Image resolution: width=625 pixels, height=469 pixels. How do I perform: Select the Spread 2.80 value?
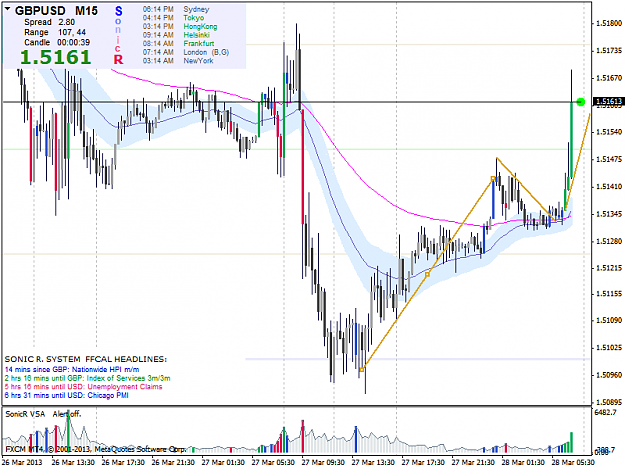[49, 22]
